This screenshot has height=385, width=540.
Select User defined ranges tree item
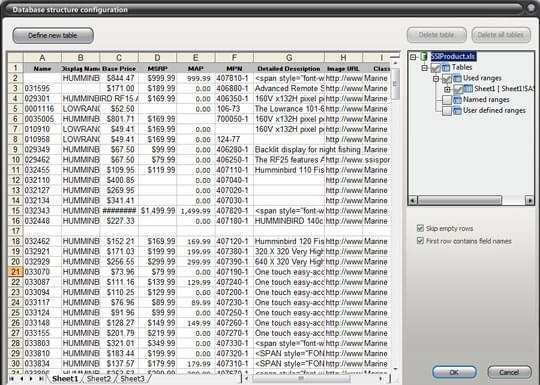click(494, 111)
